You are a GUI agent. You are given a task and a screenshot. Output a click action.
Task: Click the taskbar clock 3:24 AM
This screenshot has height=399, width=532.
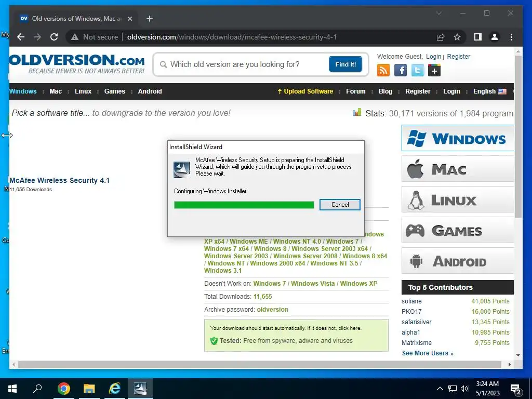(487, 384)
